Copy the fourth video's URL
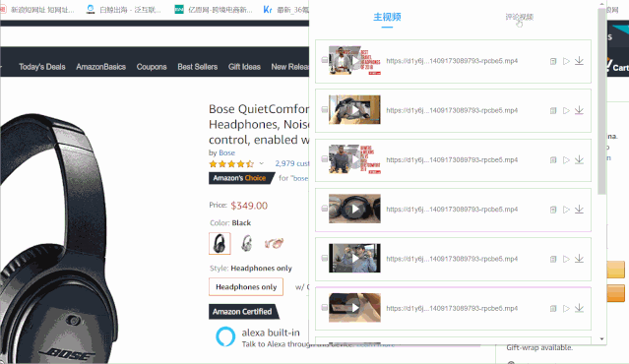The image size is (629, 364). pos(553,210)
